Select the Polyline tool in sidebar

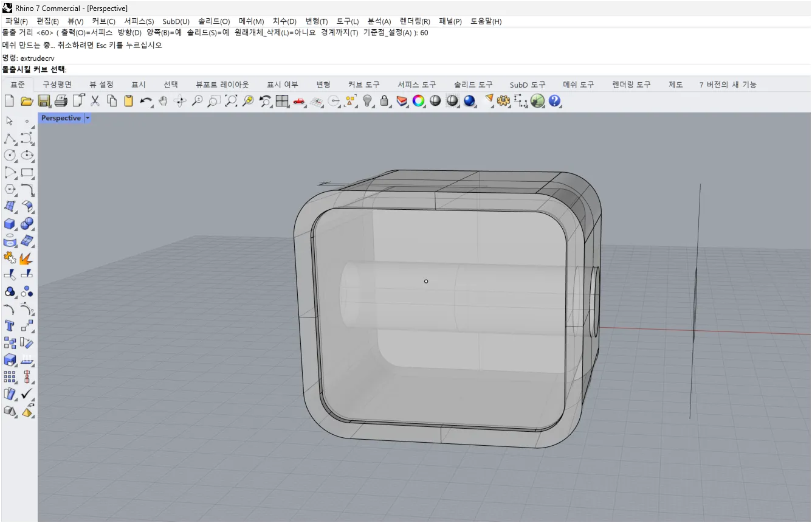click(x=10, y=138)
